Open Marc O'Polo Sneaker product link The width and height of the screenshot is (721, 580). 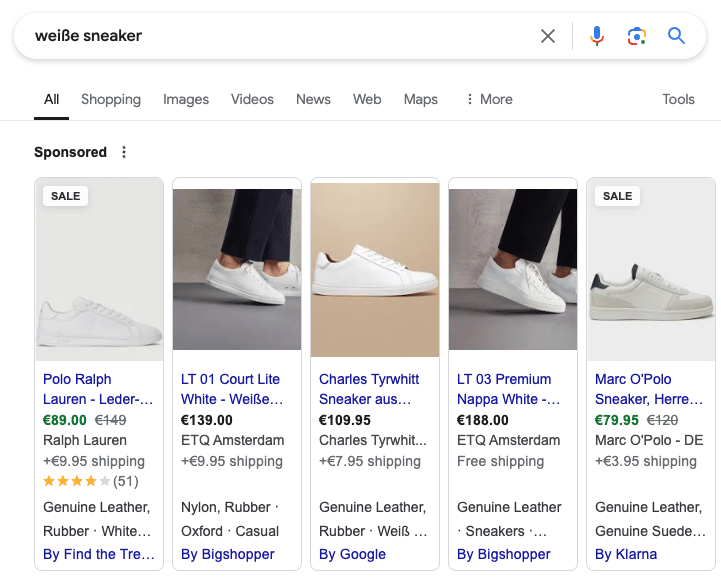(649, 389)
